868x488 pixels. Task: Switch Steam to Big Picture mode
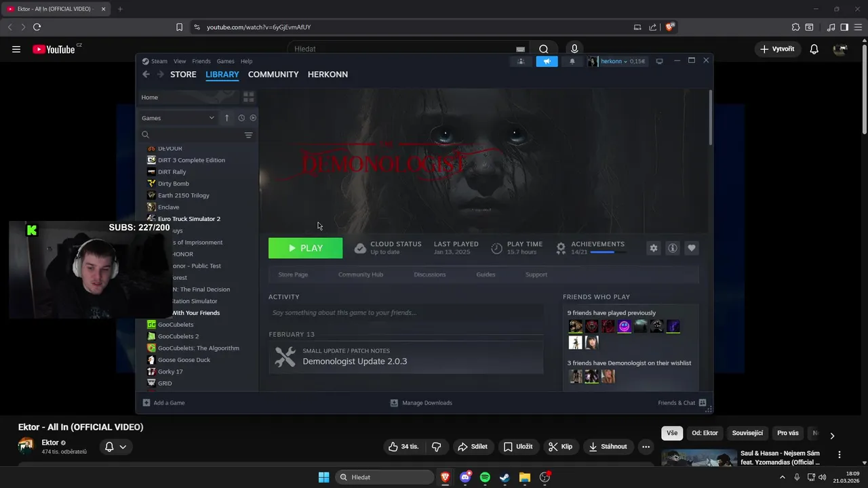point(659,61)
